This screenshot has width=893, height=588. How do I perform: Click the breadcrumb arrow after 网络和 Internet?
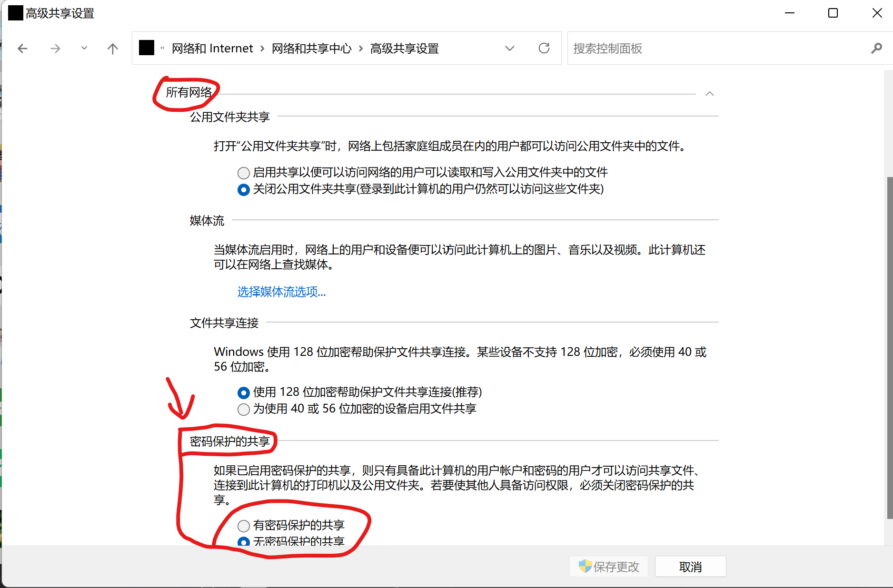tap(262, 49)
